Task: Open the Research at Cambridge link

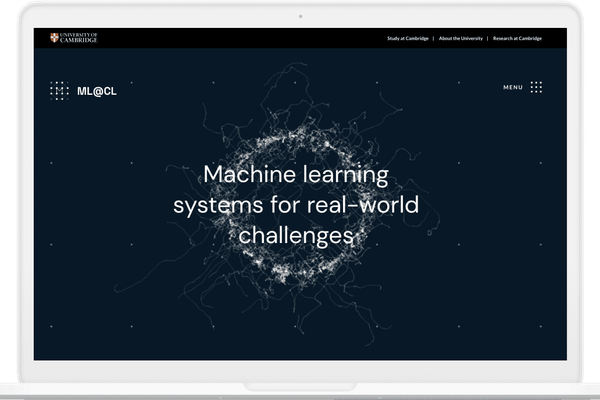Action: click(x=517, y=39)
